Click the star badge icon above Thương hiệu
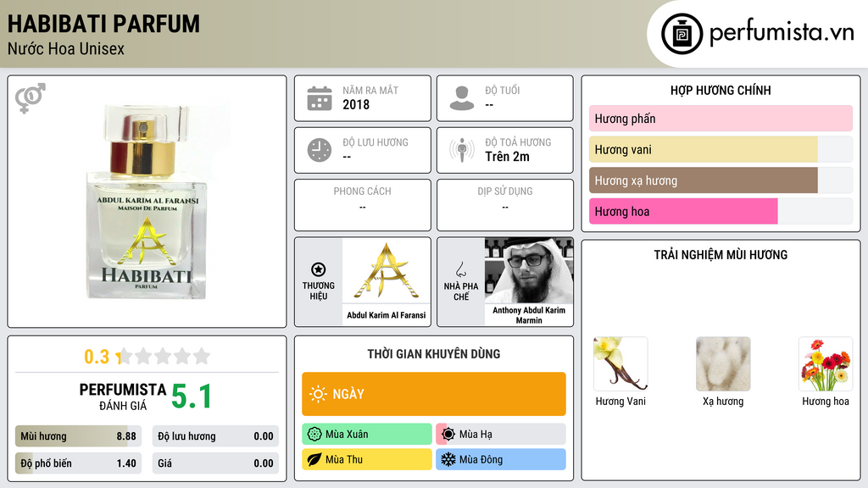Viewport: 868px width, 488px height. pyautogui.click(x=319, y=269)
